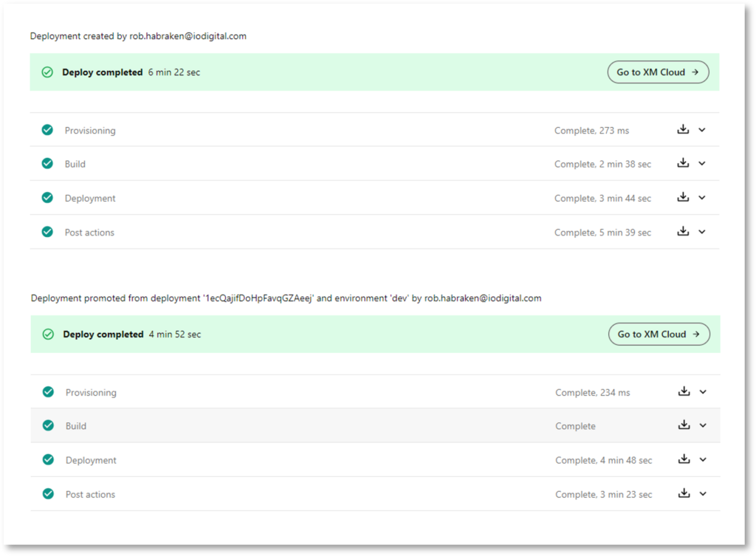
Task: Click the 'Complete, 4 min 48 sec' status text
Action: tap(604, 461)
